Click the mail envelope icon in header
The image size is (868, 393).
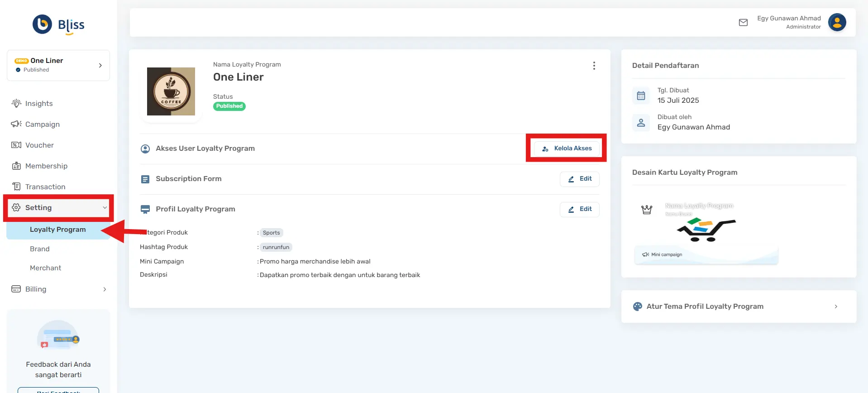point(743,23)
